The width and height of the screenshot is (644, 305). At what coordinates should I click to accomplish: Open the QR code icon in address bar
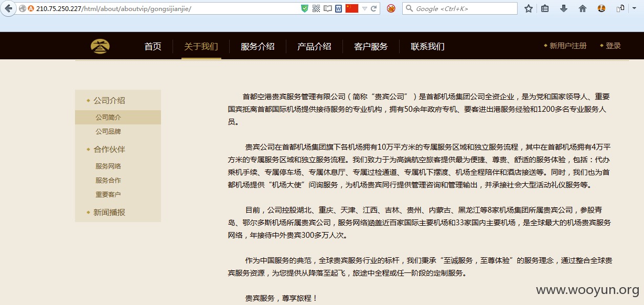(x=316, y=8)
